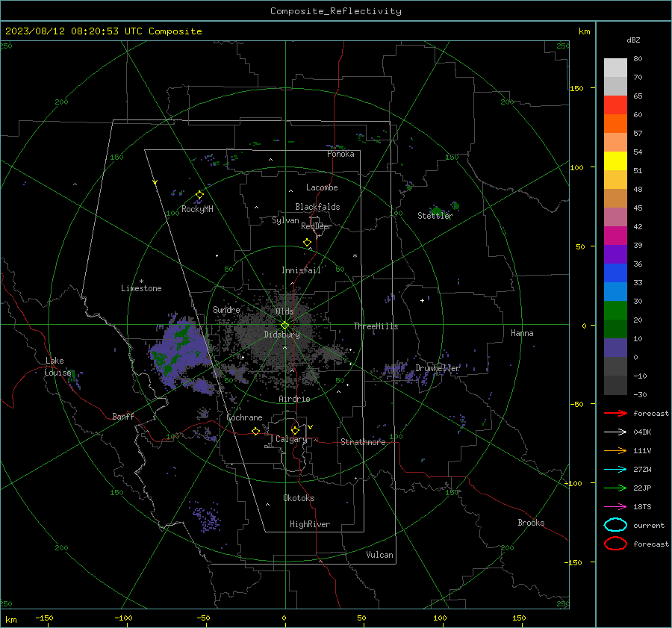Click the Brooks label
Viewport: 672px width, 628px height.
531,523
